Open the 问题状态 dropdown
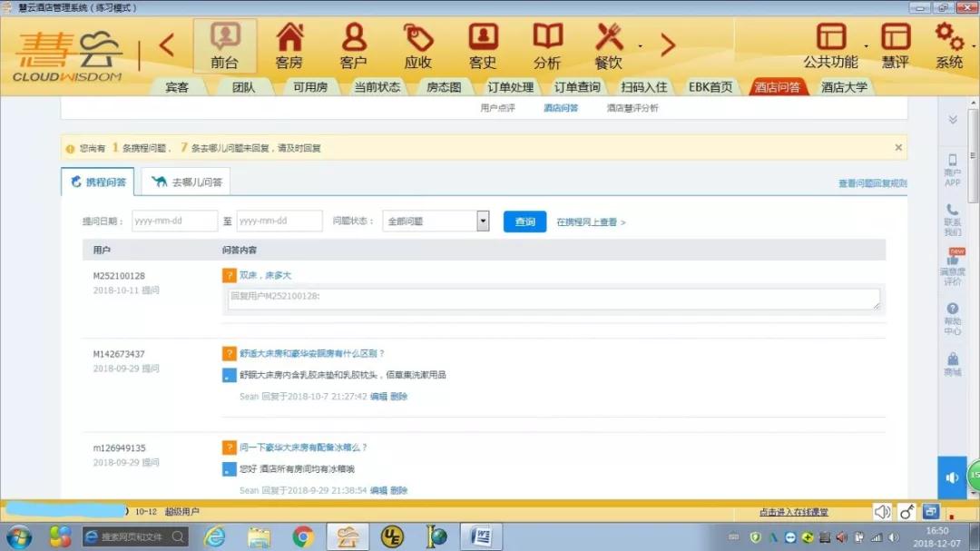 point(482,221)
